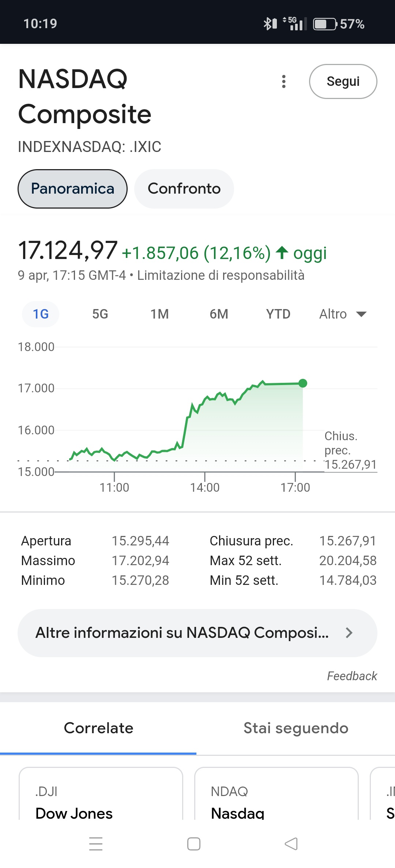Click the green chart endpoint dot

point(303,383)
